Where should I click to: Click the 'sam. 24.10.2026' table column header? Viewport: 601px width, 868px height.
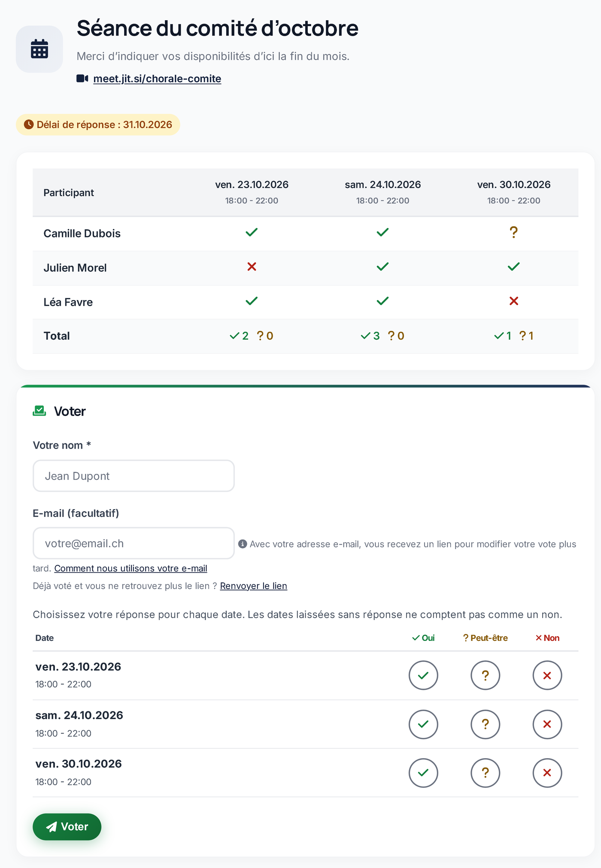[x=382, y=192]
